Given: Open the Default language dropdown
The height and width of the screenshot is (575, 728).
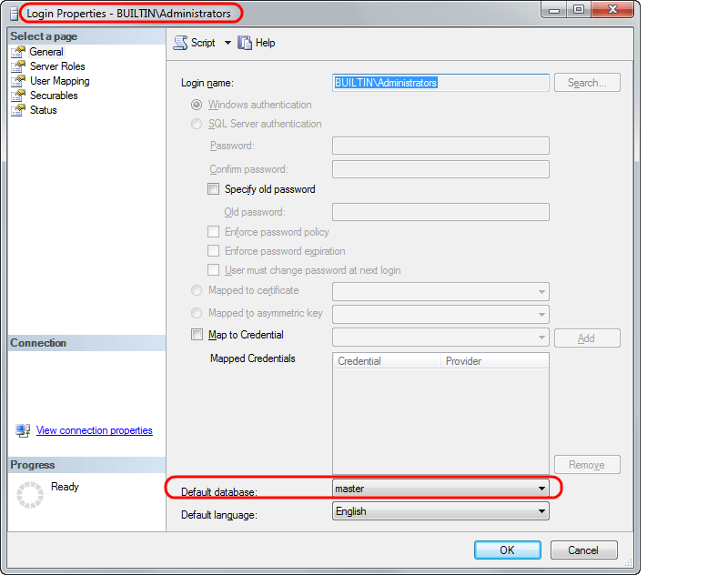Looking at the screenshot, I should [440, 511].
